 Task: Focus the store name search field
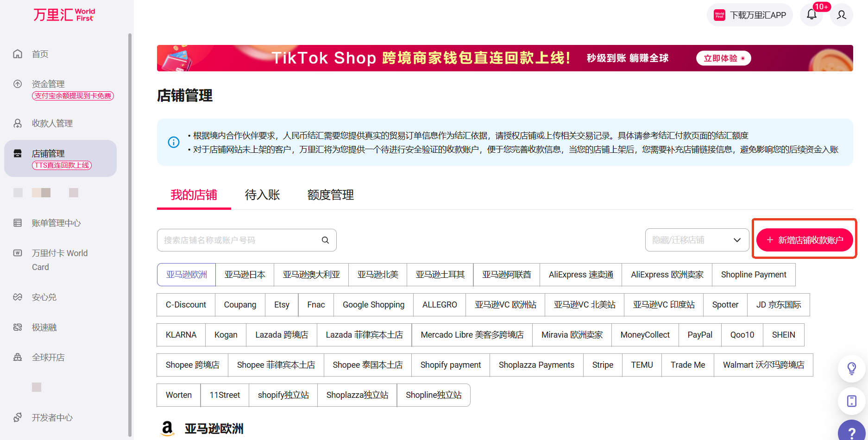click(x=239, y=240)
